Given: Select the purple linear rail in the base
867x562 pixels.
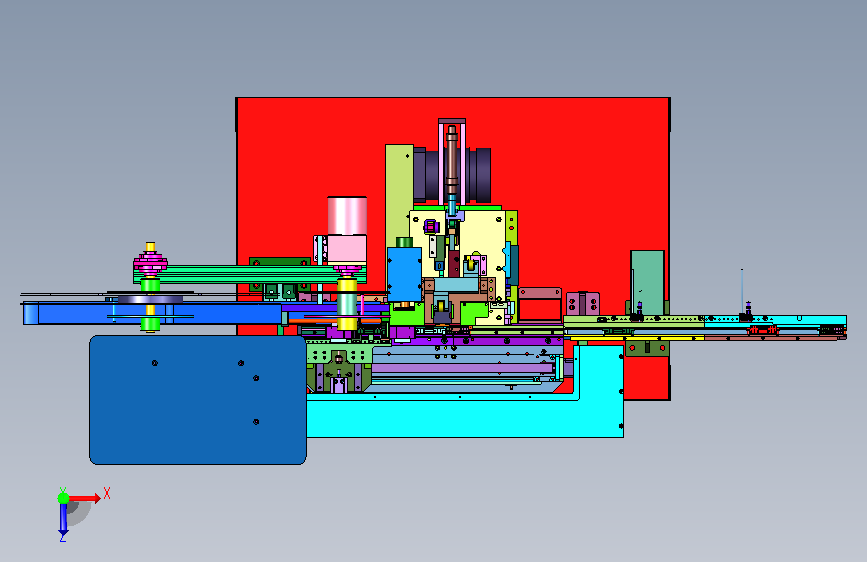Looking at the screenshot, I should click(x=462, y=368).
